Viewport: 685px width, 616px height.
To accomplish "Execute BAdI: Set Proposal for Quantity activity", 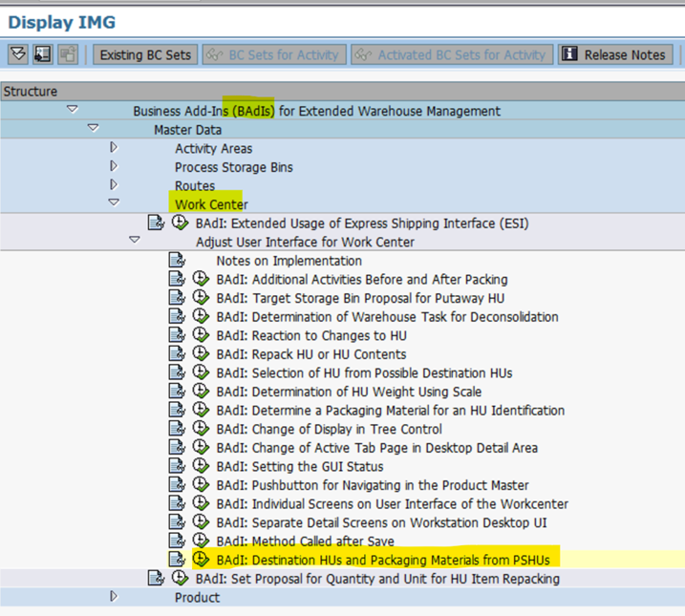I will coord(180,579).
